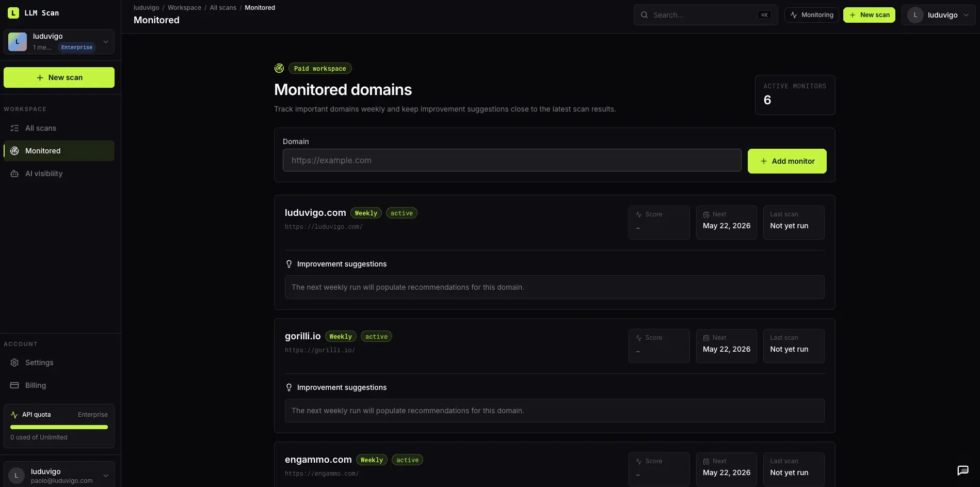Open the https://gorilli.io/ URL text

click(x=320, y=350)
